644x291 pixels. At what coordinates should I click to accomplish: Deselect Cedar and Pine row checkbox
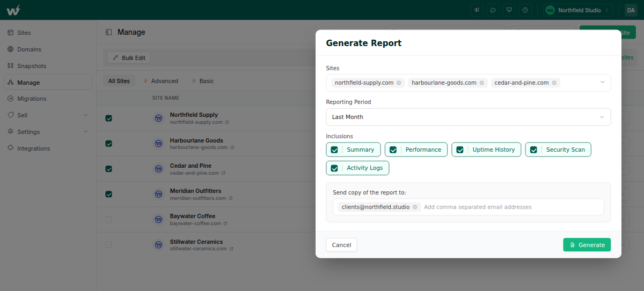point(109,169)
